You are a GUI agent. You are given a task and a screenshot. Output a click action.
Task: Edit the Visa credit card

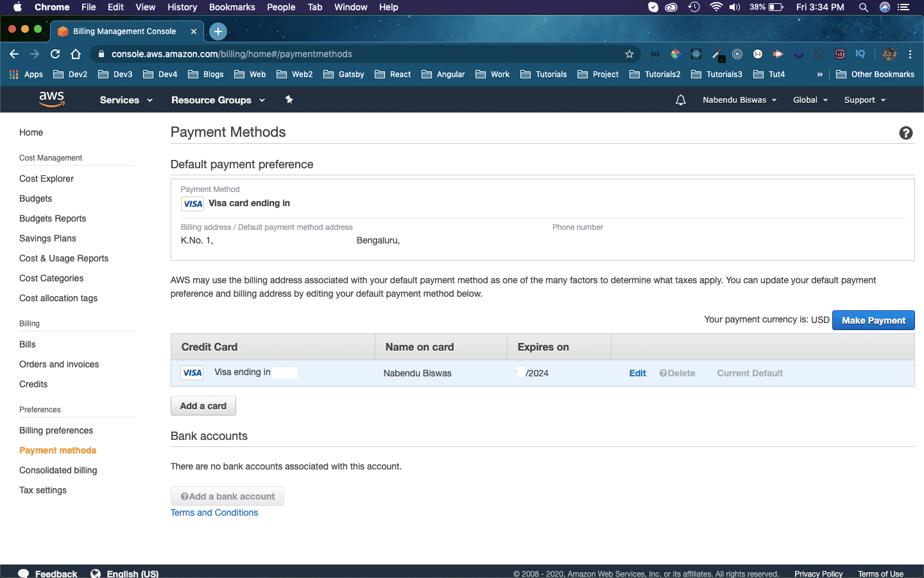638,373
